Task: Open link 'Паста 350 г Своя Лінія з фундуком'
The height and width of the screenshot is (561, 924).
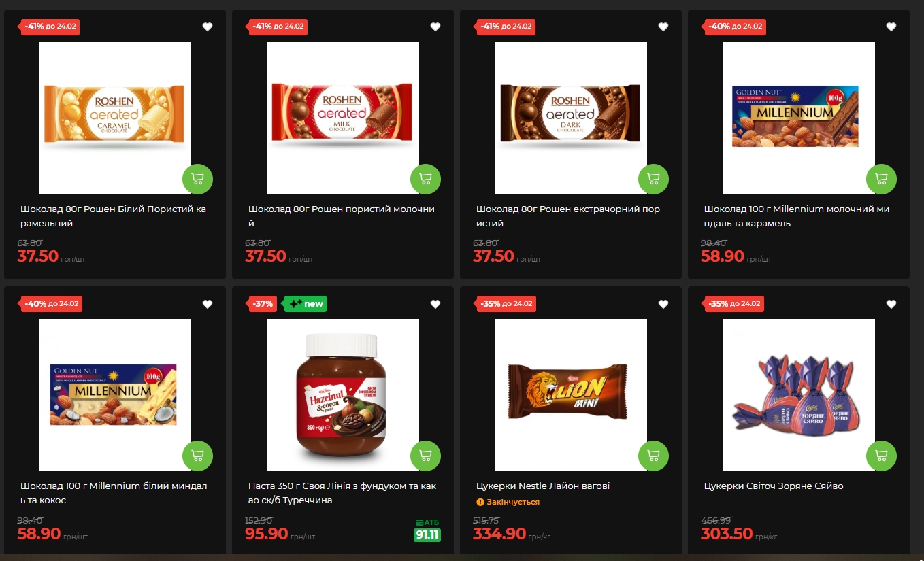Action: [342, 493]
